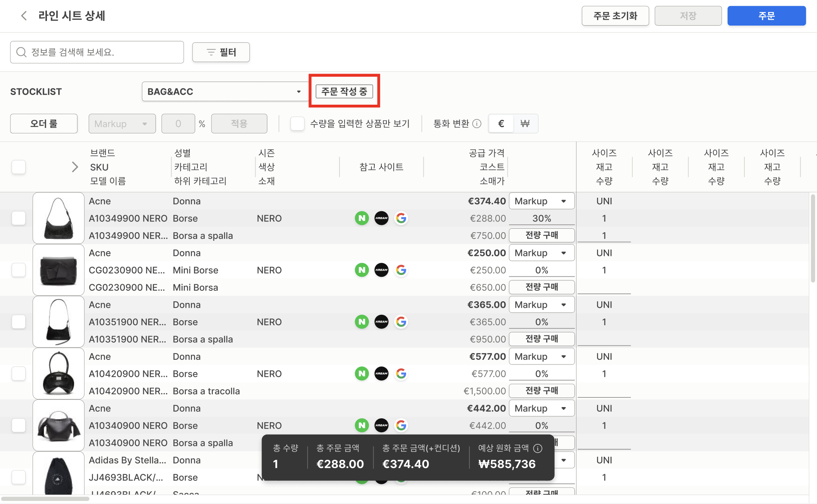
Task: Click currency conversion info icon
Action: [477, 124]
